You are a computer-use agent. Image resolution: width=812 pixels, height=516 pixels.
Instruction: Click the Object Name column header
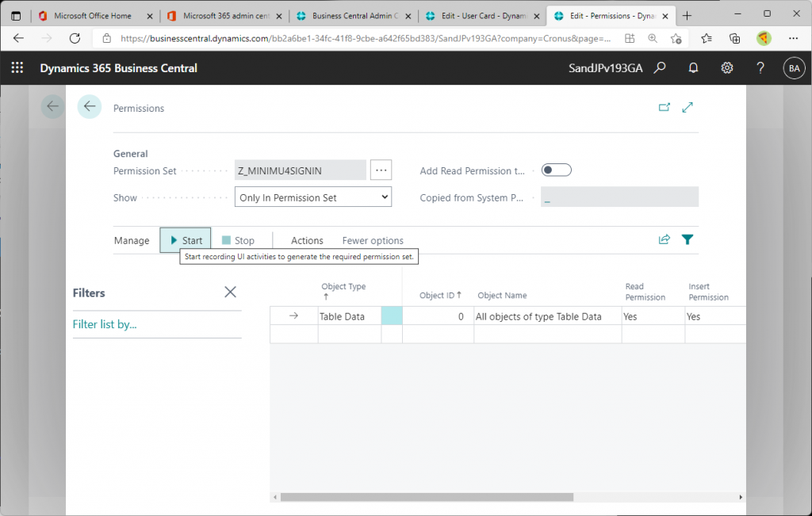click(502, 296)
